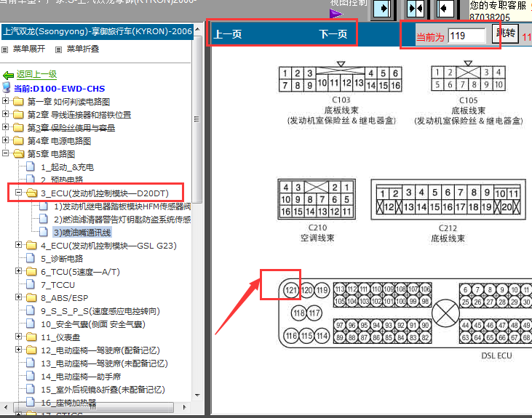Click the 菜单折叠 menu icon
Viewport: 532px width, 418px height.
click(x=59, y=49)
